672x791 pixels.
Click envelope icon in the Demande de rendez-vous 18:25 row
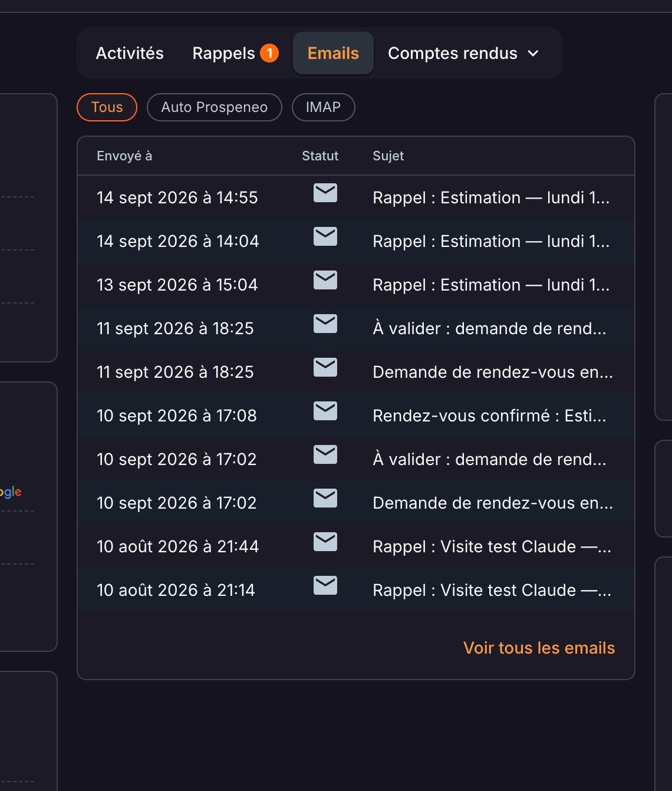[325, 367]
